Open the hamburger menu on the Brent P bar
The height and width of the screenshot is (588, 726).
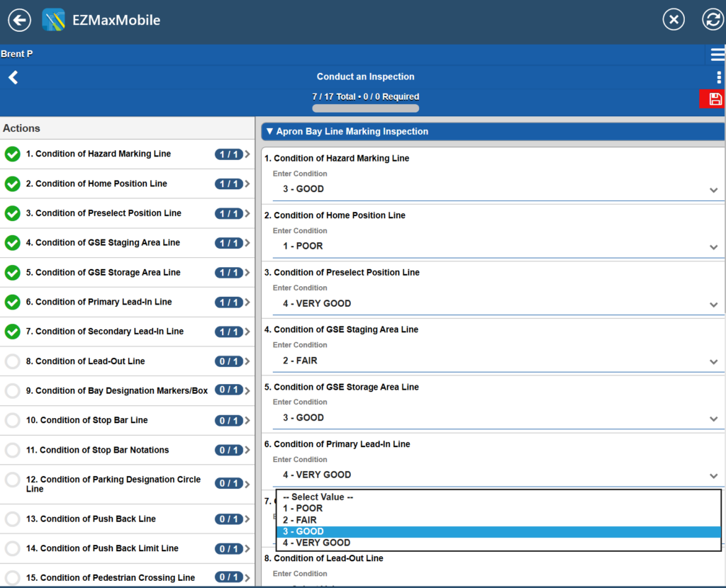pyautogui.click(x=717, y=54)
